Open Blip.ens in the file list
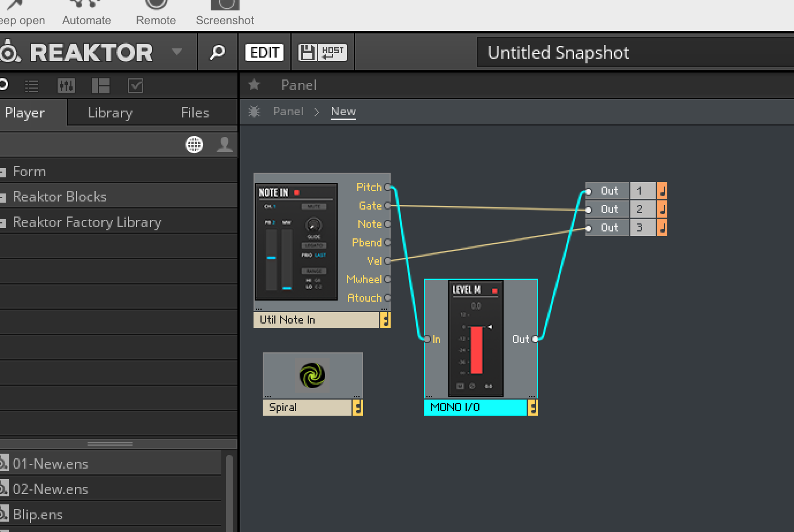This screenshot has width=794, height=532. tap(111, 514)
